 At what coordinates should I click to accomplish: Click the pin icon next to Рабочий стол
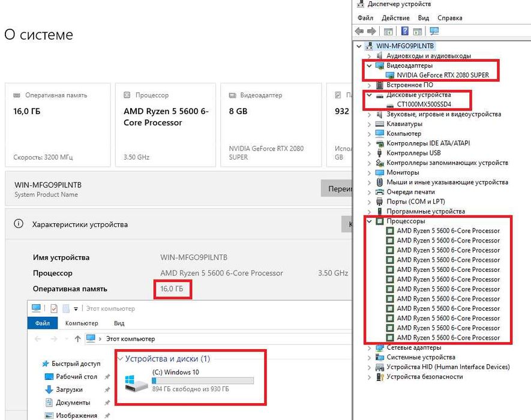(107, 377)
